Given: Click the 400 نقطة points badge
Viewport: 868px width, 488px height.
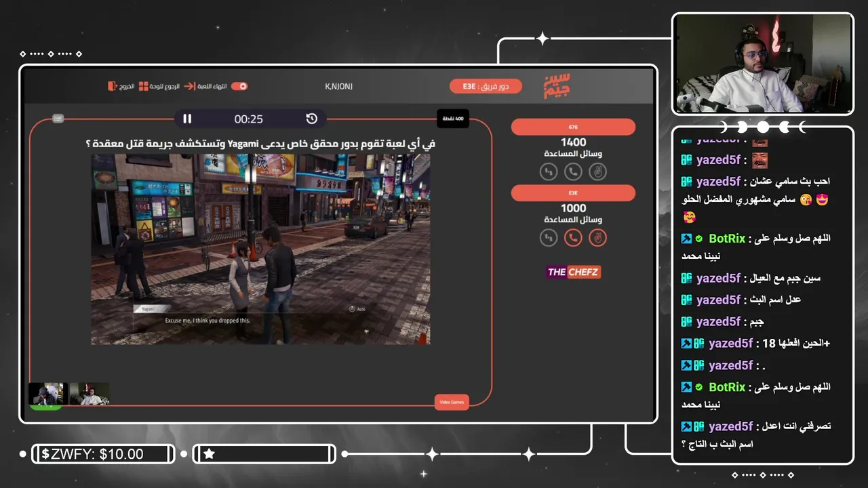Looking at the screenshot, I should [453, 119].
